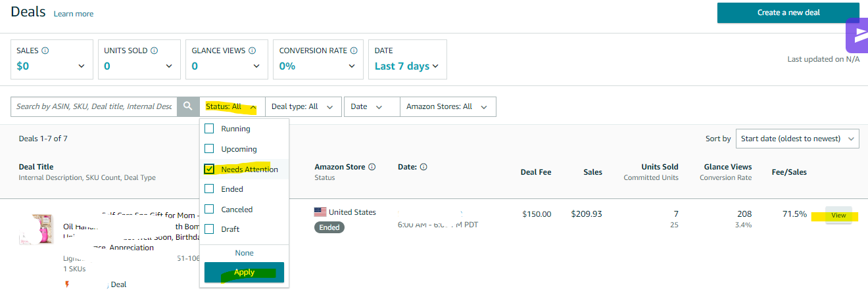Expand the Sort by dropdown
The width and height of the screenshot is (868, 293).
(797, 139)
